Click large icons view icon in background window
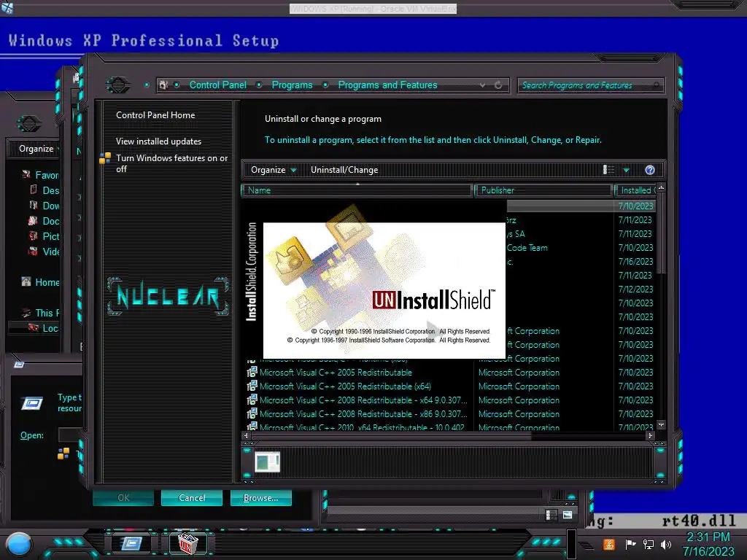The height and width of the screenshot is (560, 747). (x=568, y=515)
